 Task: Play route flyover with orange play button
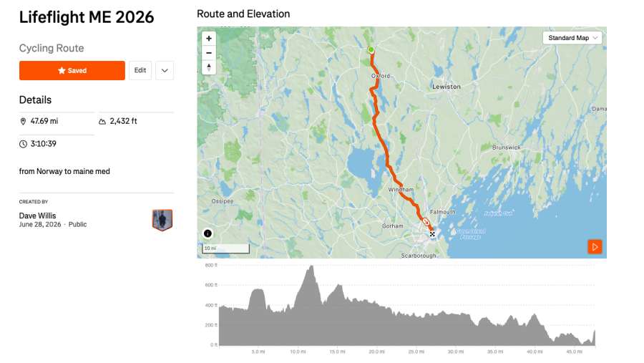pyautogui.click(x=595, y=247)
